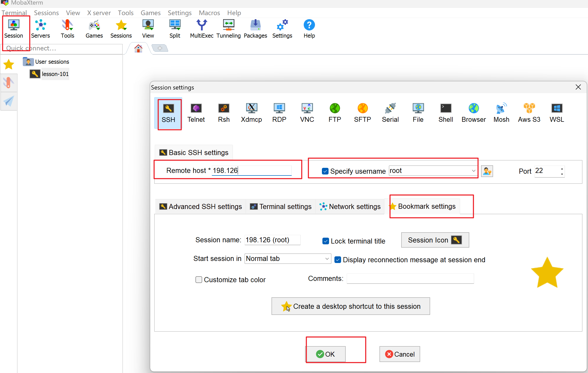This screenshot has width=588, height=373.
Task: Click the MultiExec toolbar icon
Action: (x=201, y=28)
